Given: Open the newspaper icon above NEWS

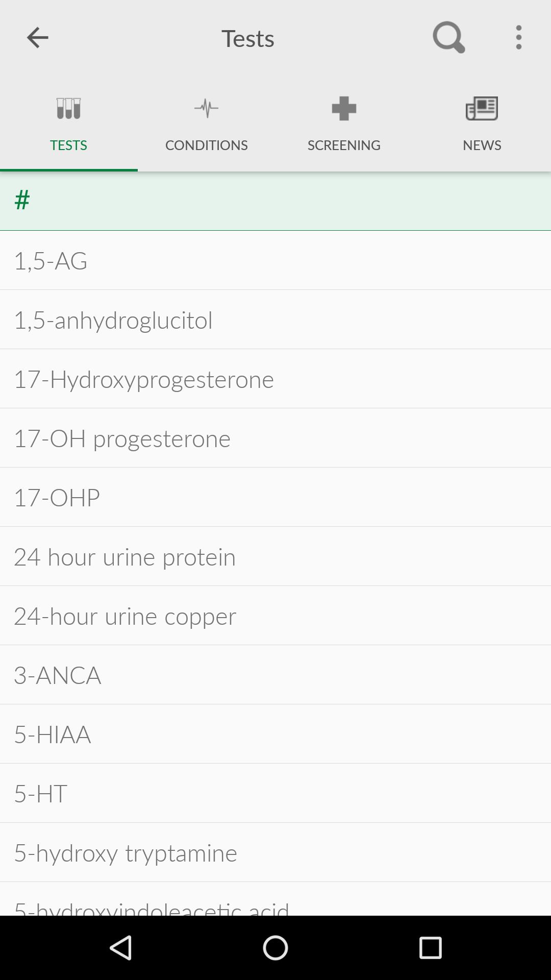Looking at the screenshot, I should click(482, 108).
